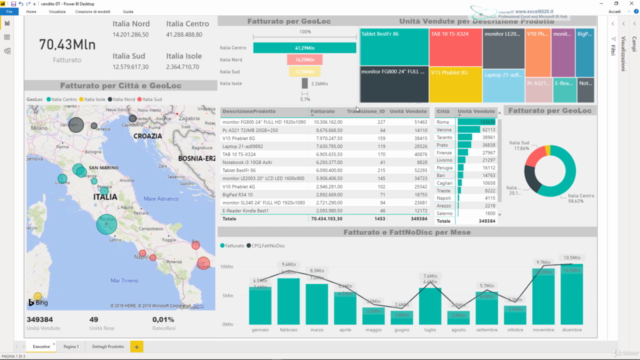Switch to the Home ribbon tab

(31, 11)
